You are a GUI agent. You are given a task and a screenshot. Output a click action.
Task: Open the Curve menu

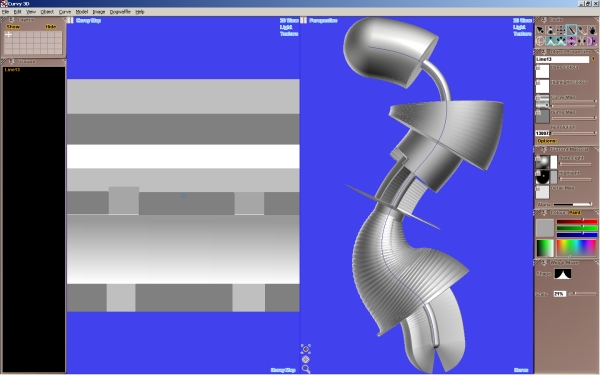pos(65,12)
